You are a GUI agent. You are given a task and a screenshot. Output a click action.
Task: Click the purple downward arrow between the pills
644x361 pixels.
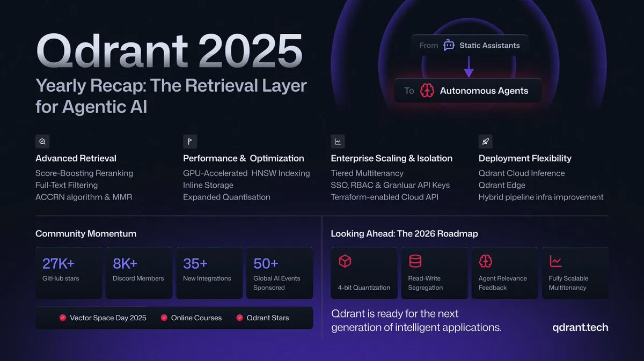pos(469,67)
